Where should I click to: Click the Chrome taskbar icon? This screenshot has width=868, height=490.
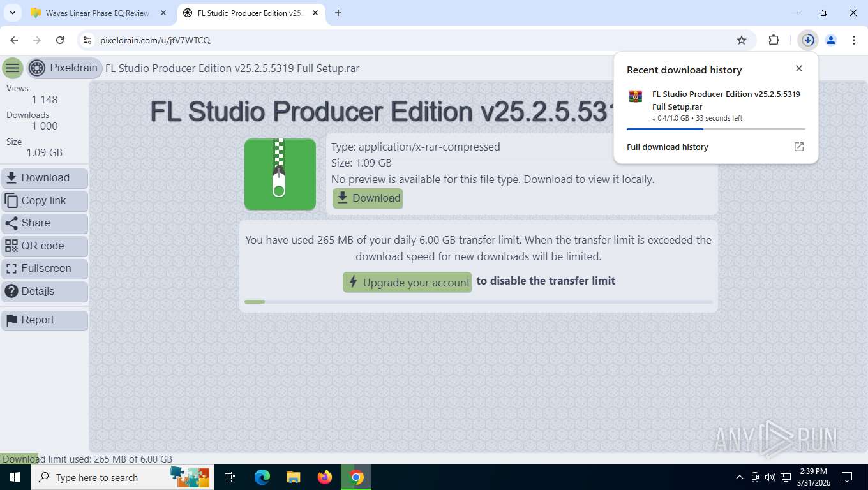point(356,477)
